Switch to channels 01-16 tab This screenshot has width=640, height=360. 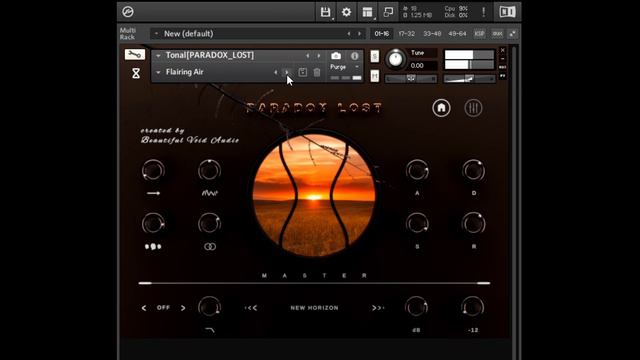coord(382,33)
